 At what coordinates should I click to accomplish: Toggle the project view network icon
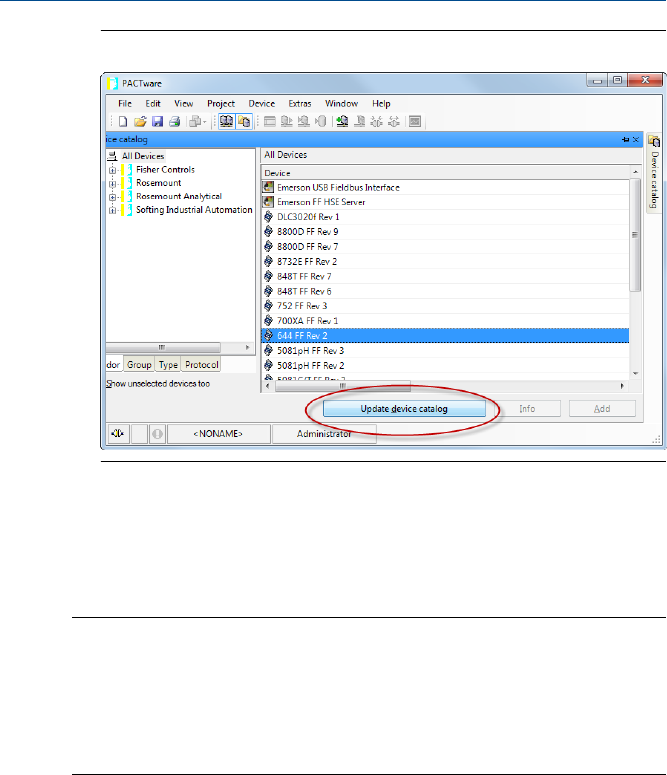tap(226, 122)
